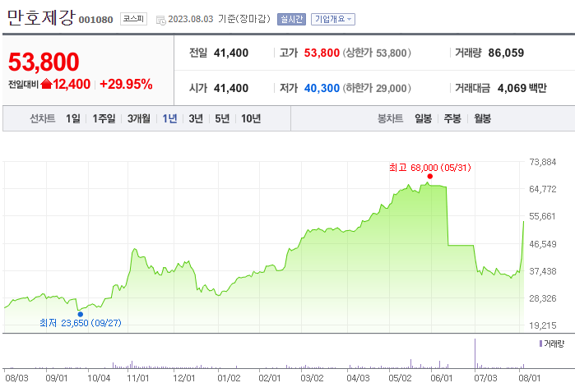
Task: Click the 거래대금 4,069 백만 value
Action: point(522,88)
